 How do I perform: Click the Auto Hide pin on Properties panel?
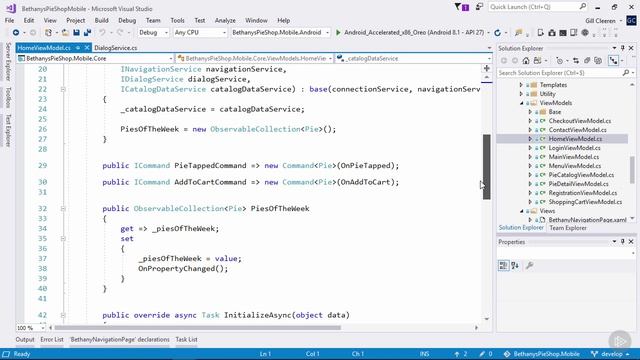pos(622,242)
